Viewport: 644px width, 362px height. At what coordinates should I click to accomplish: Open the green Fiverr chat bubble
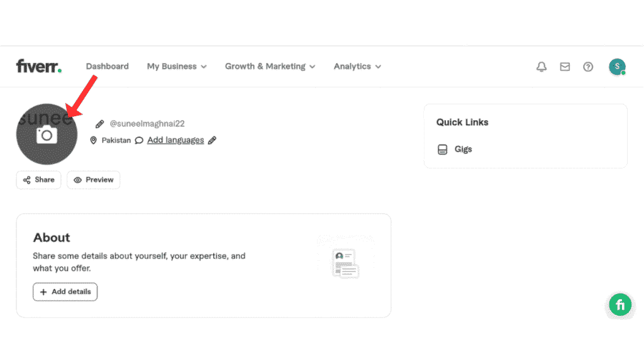click(620, 305)
